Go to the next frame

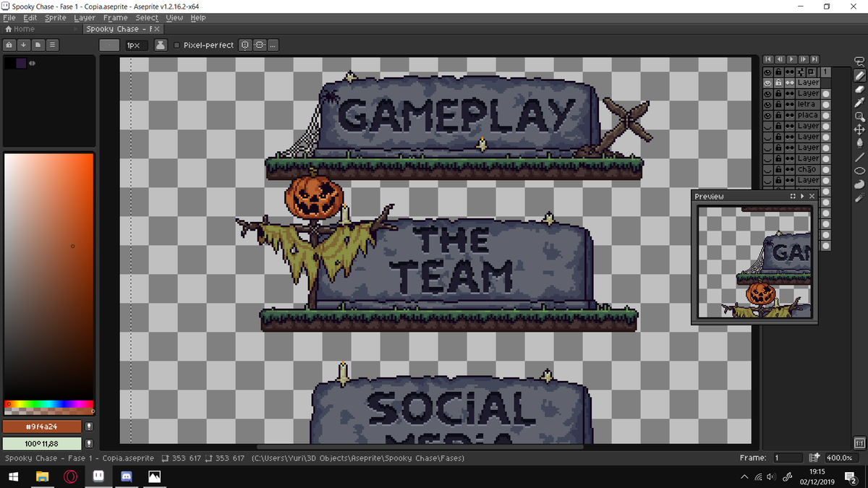click(x=804, y=59)
